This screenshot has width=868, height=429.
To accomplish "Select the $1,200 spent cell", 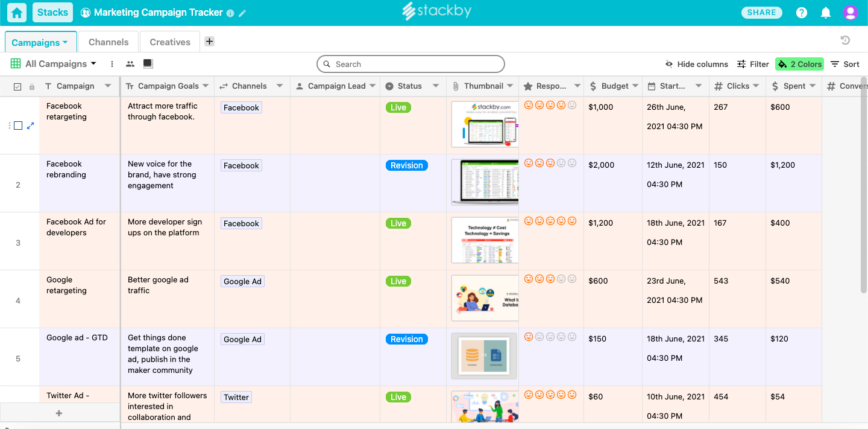I will 794,183.
